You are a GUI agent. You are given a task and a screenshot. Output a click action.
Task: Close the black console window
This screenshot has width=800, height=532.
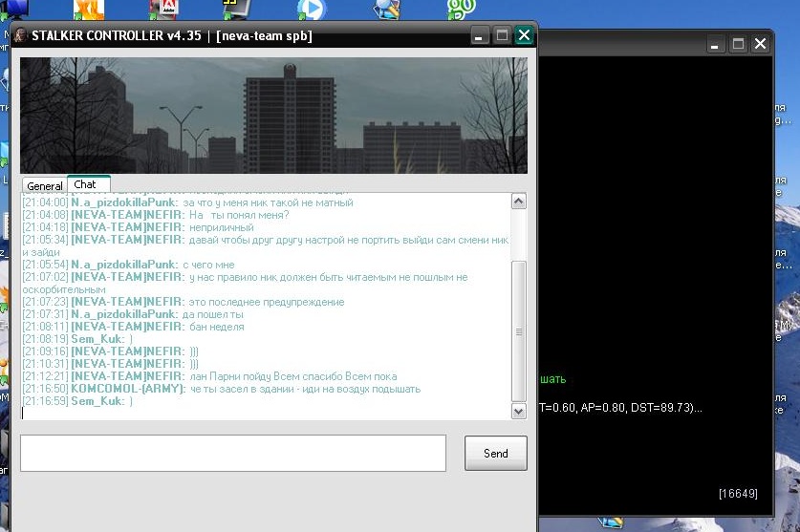760,44
